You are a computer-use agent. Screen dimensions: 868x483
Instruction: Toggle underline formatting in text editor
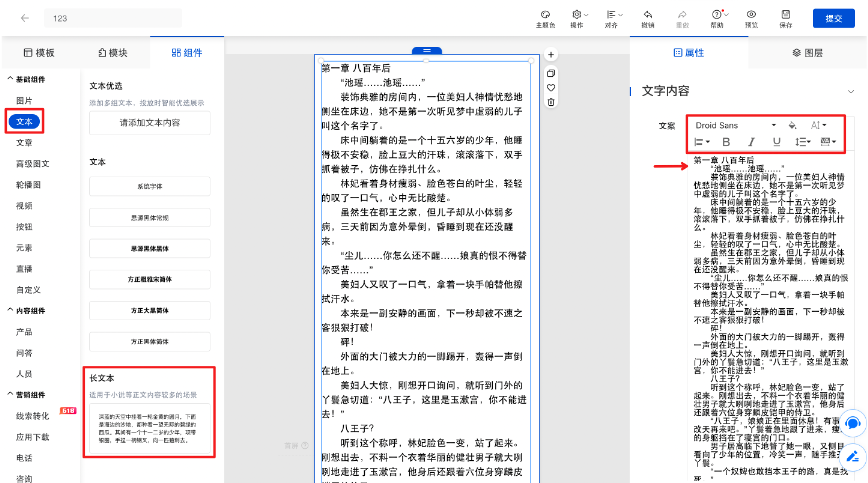(775, 142)
